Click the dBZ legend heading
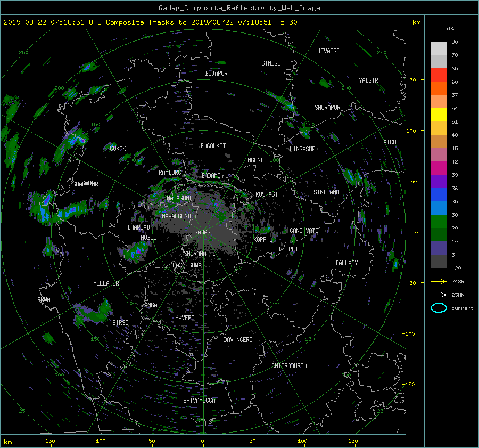The image size is (479, 448). point(451,29)
